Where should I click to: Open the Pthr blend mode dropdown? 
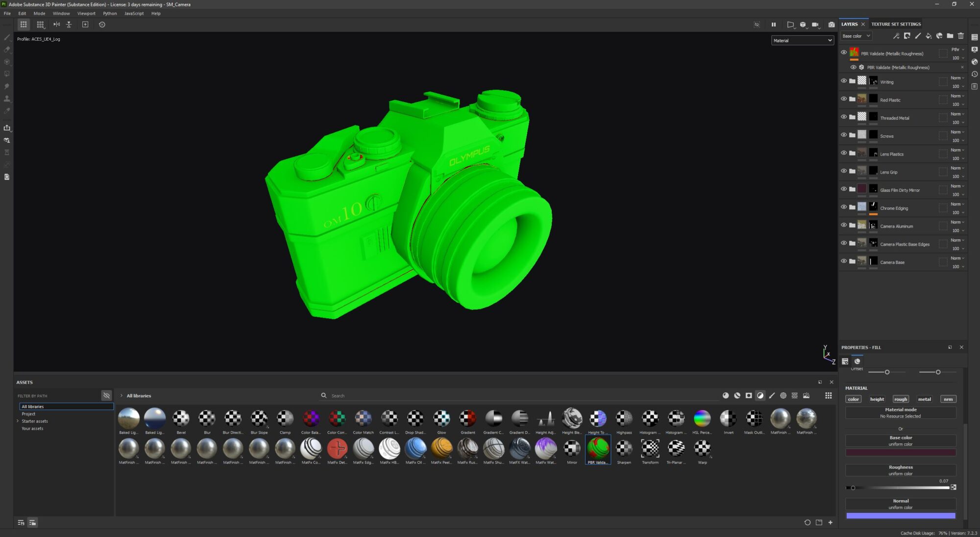pyautogui.click(x=956, y=49)
